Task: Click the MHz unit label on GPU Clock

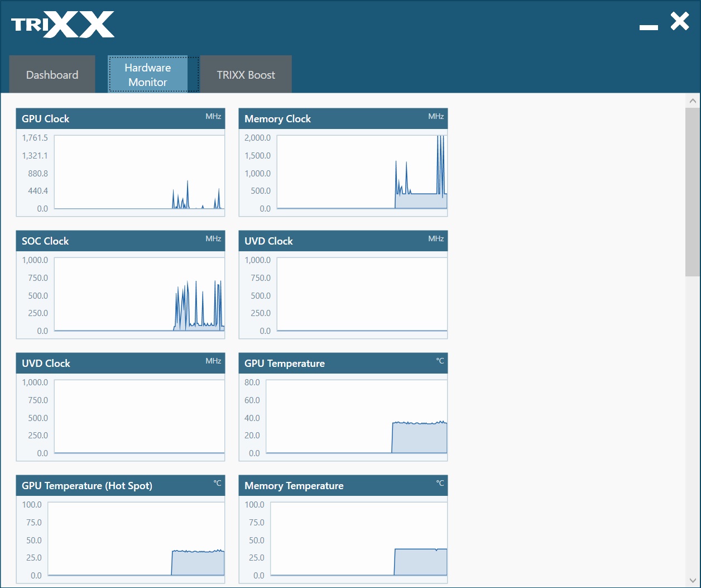Action: click(x=213, y=116)
